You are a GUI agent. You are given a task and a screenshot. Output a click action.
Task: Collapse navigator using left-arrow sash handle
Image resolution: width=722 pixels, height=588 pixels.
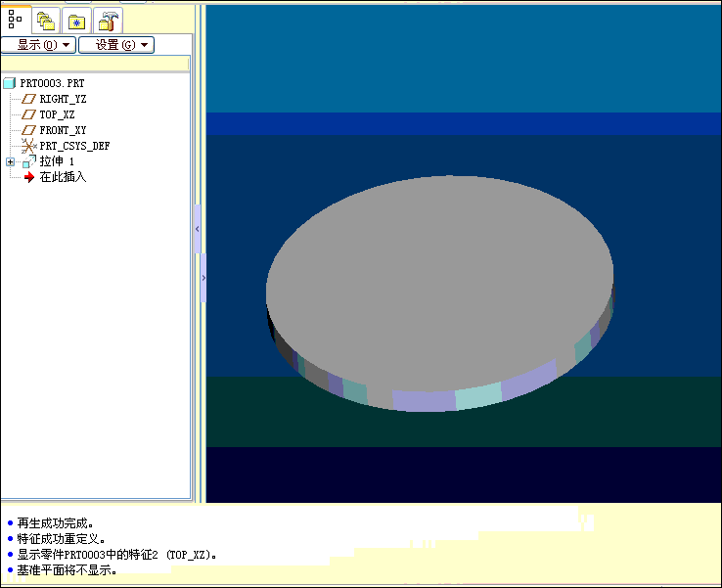click(198, 229)
